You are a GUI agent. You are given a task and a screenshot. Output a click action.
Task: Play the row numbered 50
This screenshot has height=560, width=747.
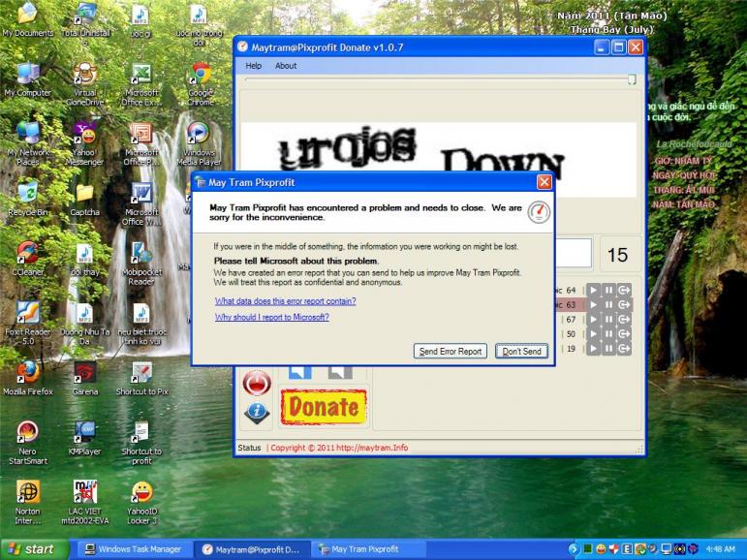(x=593, y=334)
